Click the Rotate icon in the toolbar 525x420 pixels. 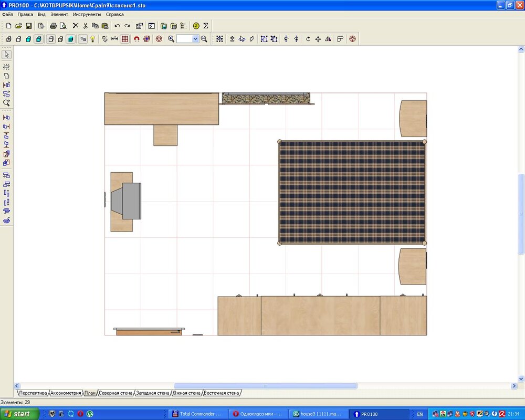tap(308, 39)
